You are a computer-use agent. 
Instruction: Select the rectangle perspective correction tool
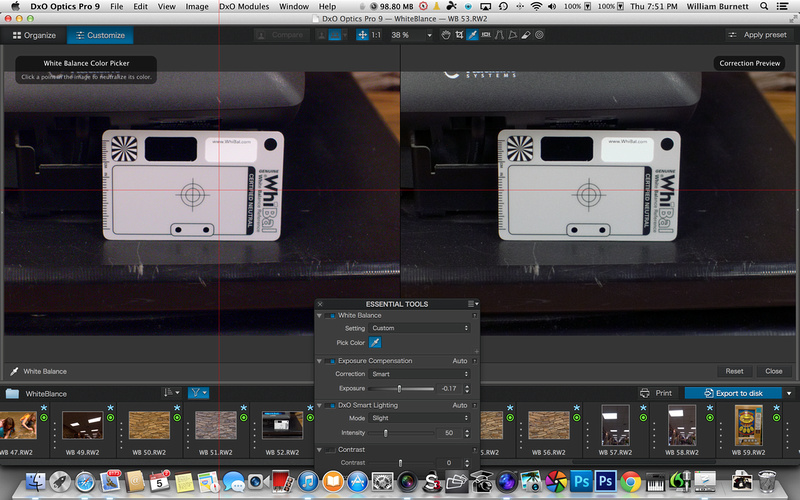[x=512, y=35]
